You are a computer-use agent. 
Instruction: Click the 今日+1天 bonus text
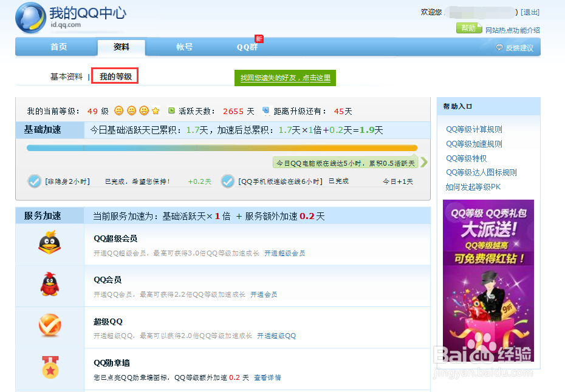point(398,181)
